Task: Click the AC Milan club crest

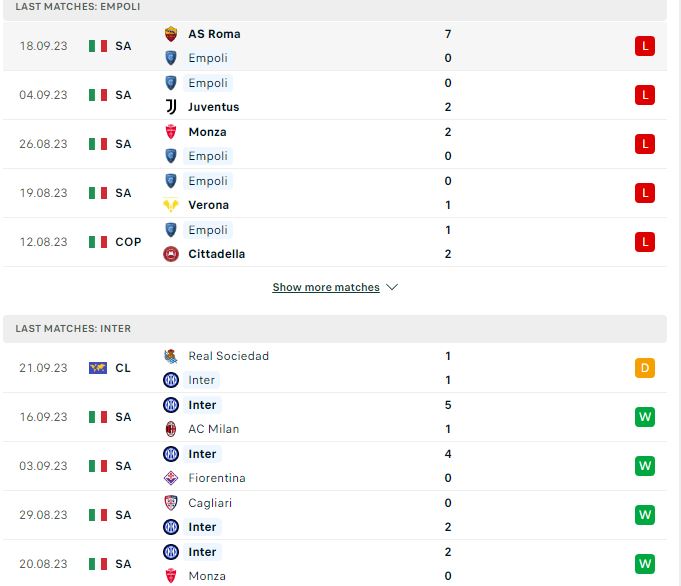Action: [x=171, y=429]
